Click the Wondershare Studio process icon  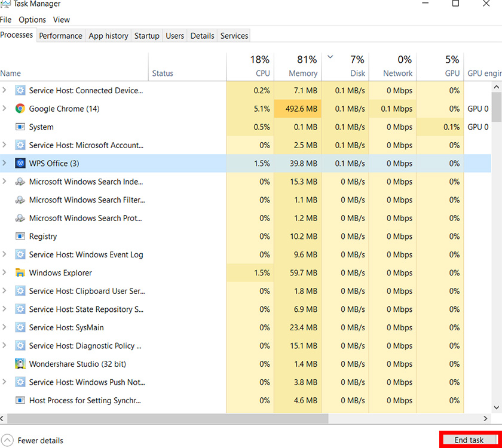[x=20, y=364]
